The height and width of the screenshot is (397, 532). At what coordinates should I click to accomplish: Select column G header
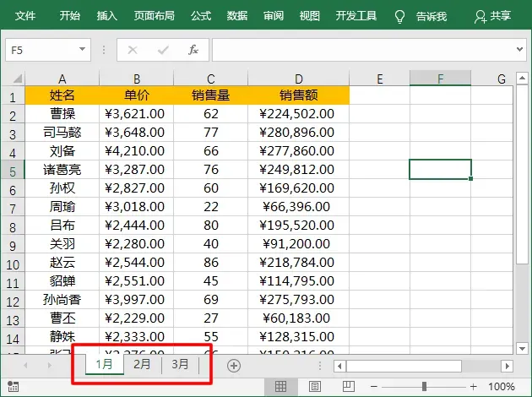pyautogui.click(x=492, y=79)
